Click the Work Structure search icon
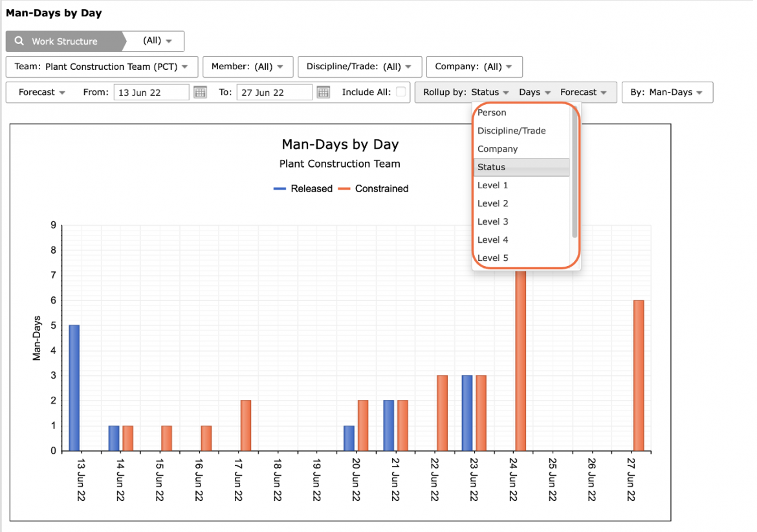 (19, 41)
